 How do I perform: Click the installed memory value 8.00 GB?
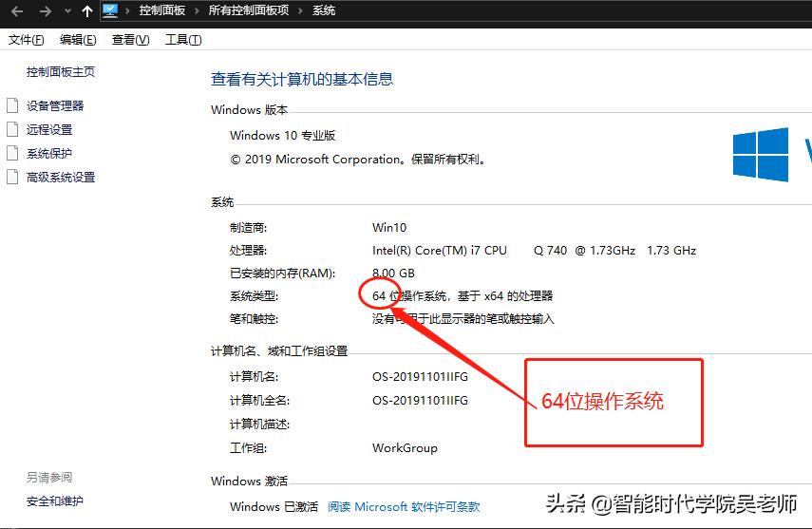point(393,274)
